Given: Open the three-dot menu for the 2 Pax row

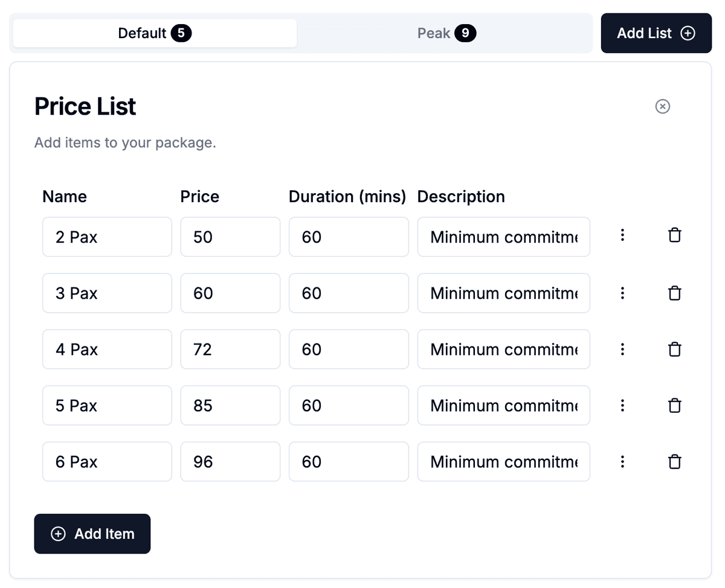Looking at the screenshot, I should coord(622,235).
